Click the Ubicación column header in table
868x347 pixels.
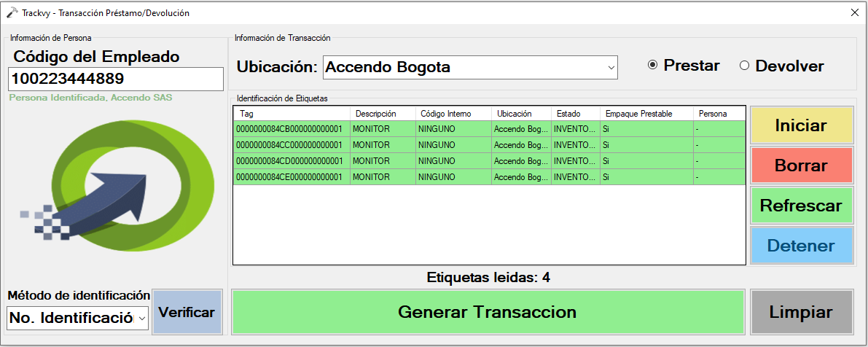coord(522,114)
